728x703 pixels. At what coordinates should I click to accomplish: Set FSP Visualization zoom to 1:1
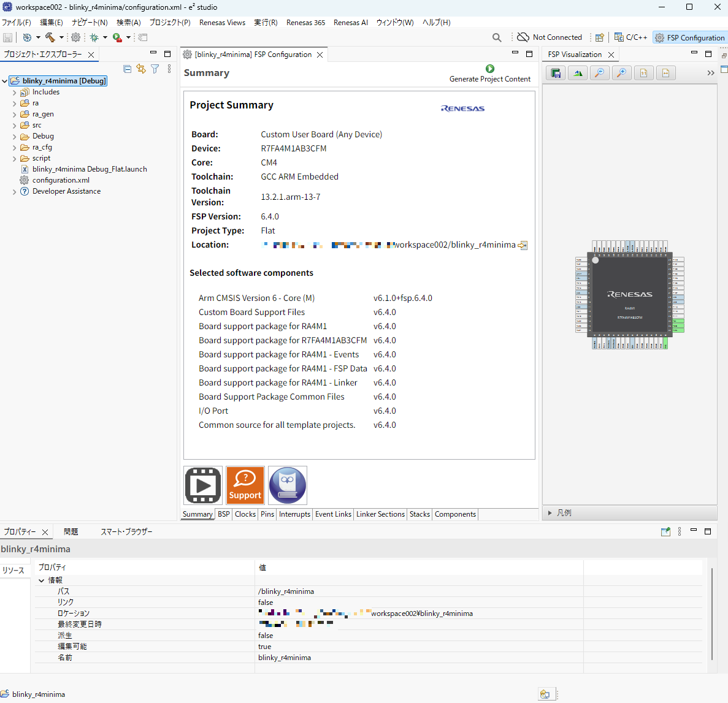(644, 74)
